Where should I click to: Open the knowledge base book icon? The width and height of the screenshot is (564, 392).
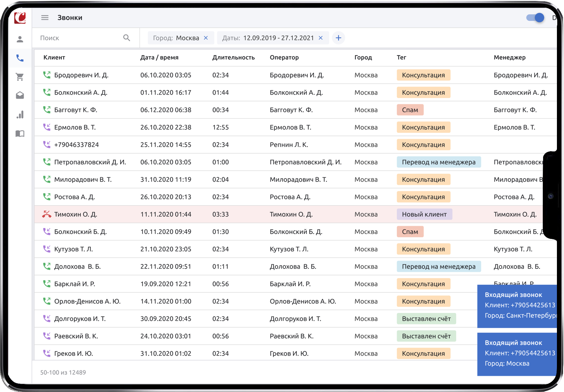(x=20, y=133)
